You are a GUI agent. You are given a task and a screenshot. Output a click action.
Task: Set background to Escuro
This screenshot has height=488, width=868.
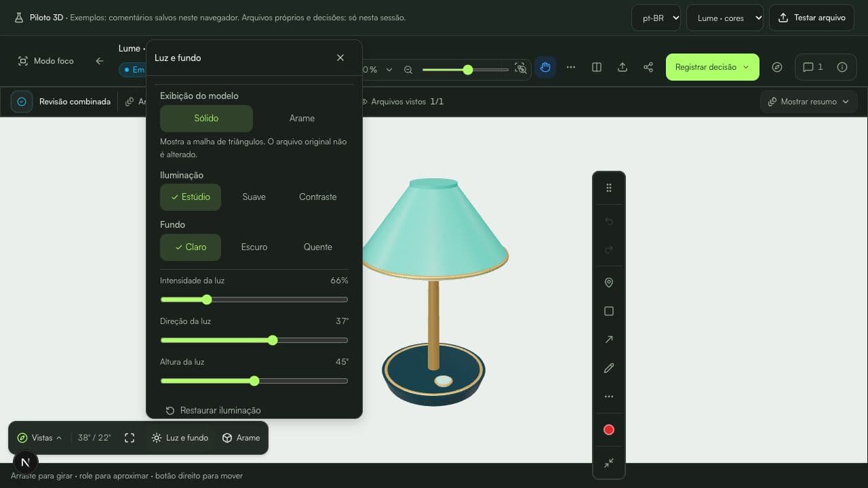point(254,247)
